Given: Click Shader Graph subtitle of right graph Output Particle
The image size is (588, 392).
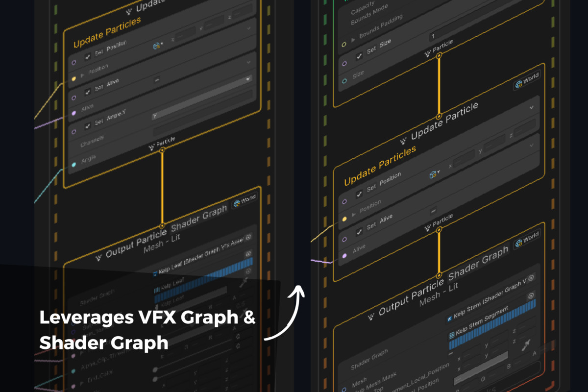Looking at the screenshot, I should (x=479, y=263).
